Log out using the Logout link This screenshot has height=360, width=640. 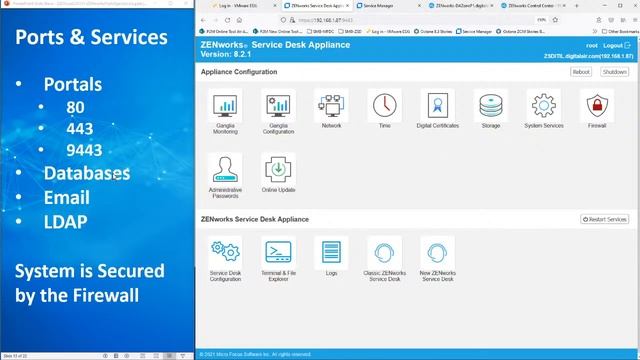tap(617, 46)
